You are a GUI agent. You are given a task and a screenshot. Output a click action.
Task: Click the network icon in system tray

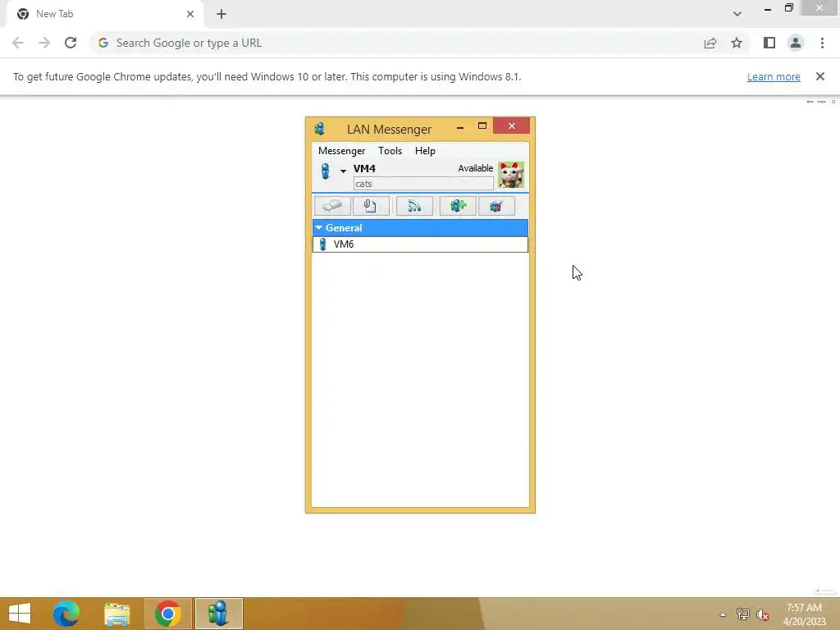tap(743, 614)
